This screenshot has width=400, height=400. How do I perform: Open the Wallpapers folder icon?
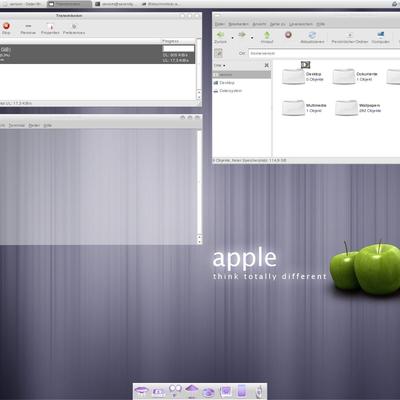click(346, 108)
